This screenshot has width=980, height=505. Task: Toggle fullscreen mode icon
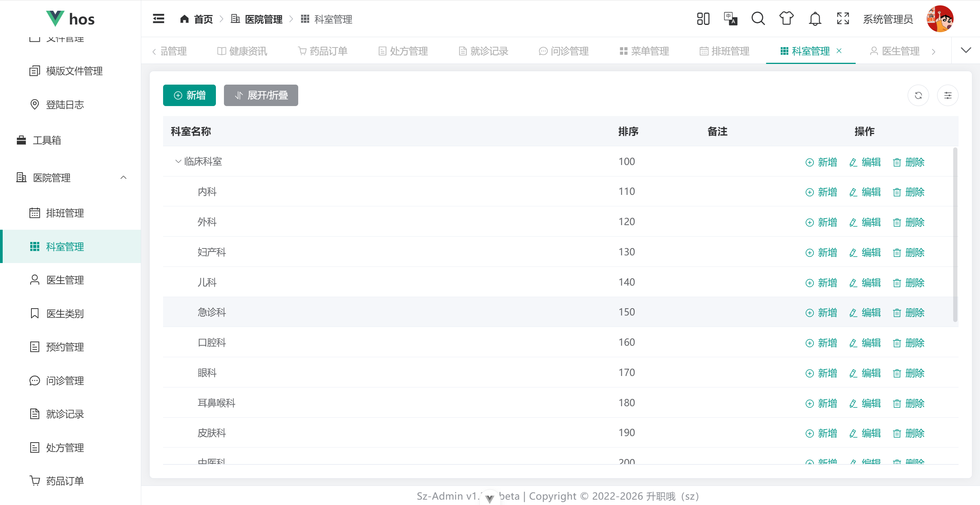coord(843,19)
